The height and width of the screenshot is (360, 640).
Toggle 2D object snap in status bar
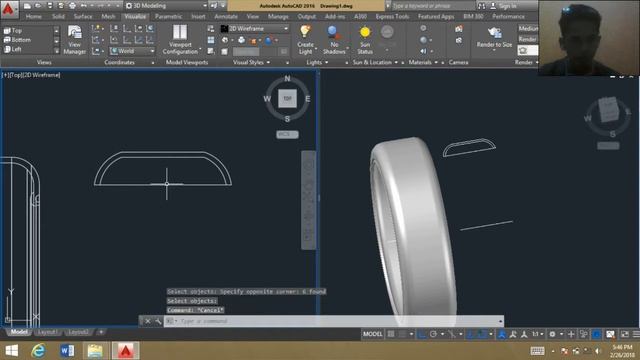(481, 334)
